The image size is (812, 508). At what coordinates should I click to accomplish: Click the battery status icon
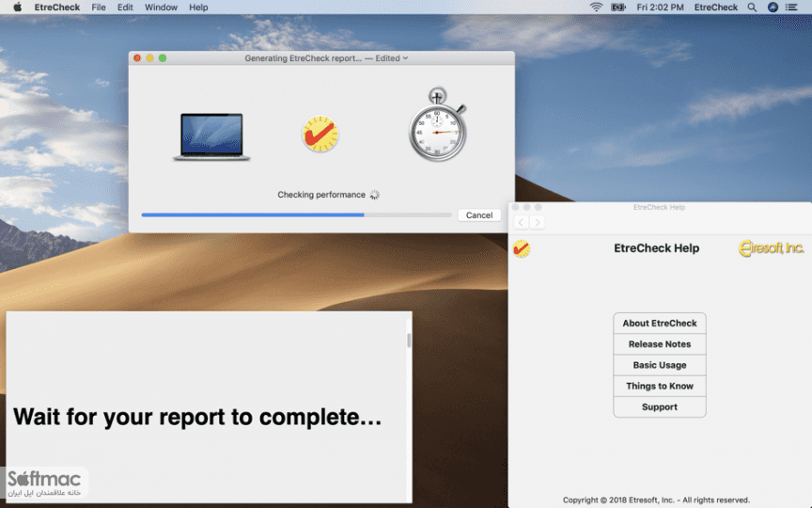pos(618,8)
